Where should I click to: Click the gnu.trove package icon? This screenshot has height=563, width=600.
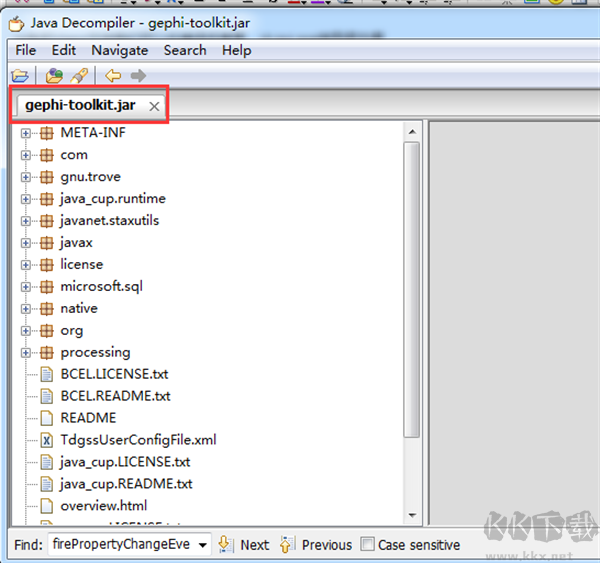47,177
